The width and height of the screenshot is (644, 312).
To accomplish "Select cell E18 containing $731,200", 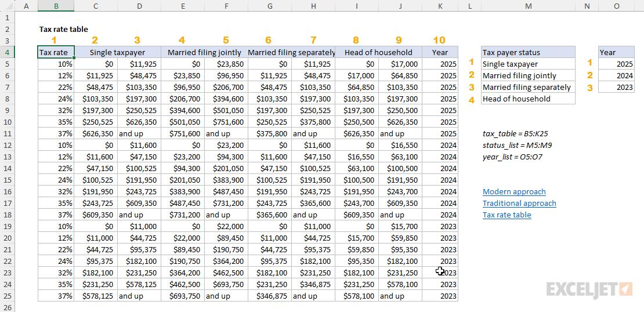I will coord(183,215).
